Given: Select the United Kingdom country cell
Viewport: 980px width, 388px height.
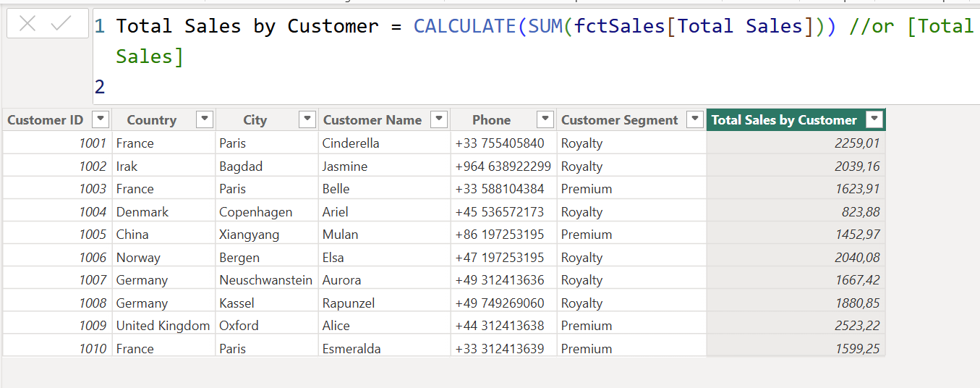Looking at the screenshot, I should tap(163, 326).
